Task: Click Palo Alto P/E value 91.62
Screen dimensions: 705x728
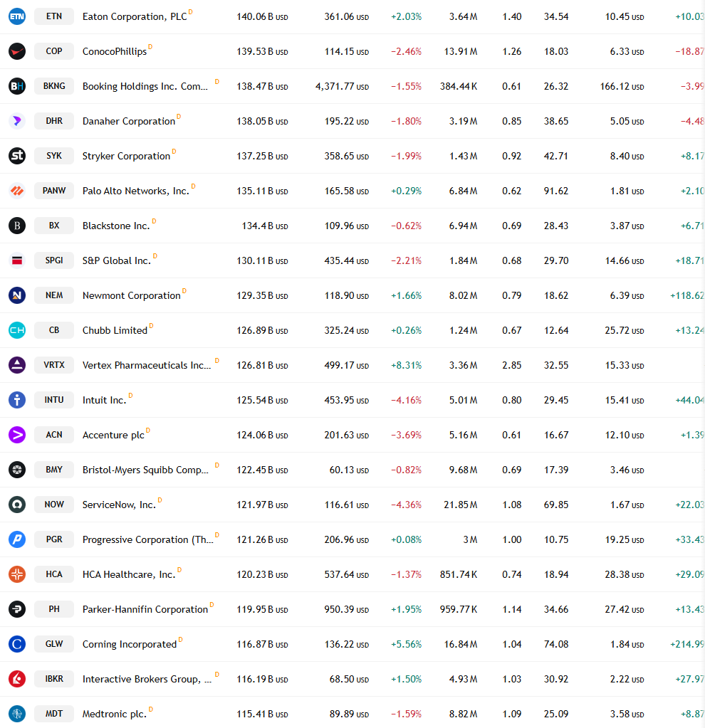Action: [x=556, y=191]
